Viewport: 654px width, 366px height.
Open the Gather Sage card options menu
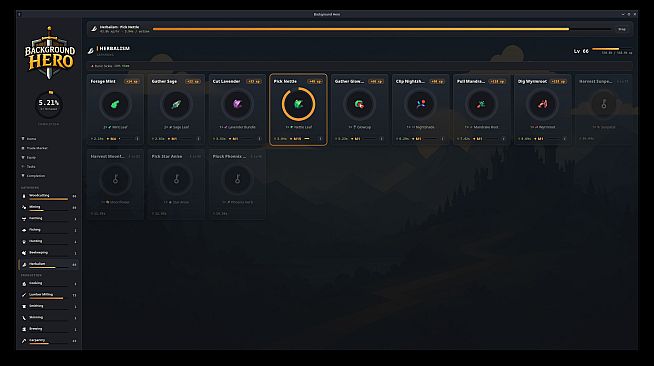coord(198,139)
